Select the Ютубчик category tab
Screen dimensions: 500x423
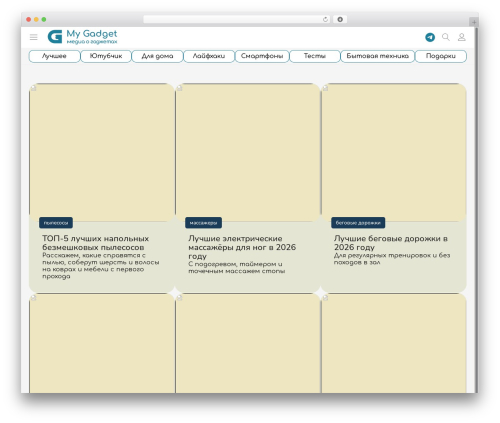pyautogui.click(x=106, y=56)
